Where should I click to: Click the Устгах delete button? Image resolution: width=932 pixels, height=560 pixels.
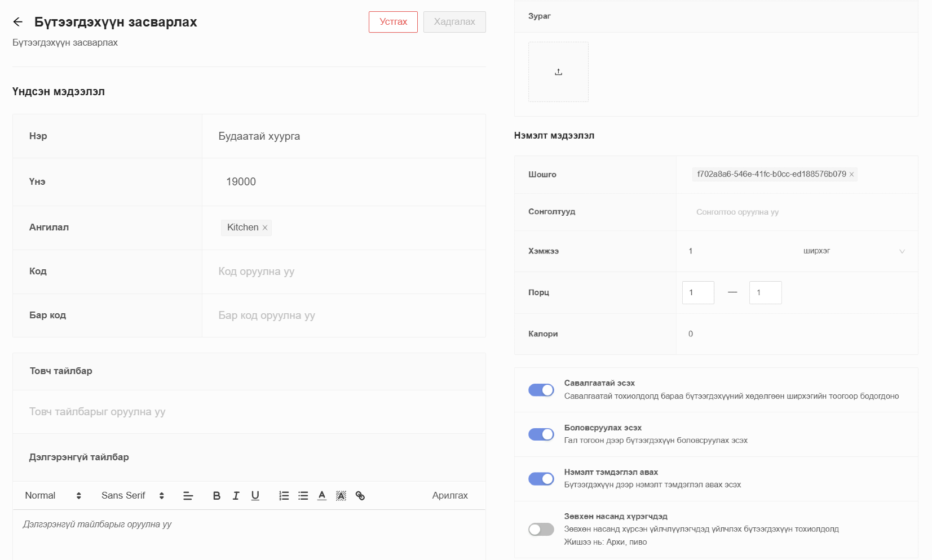coord(393,22)
